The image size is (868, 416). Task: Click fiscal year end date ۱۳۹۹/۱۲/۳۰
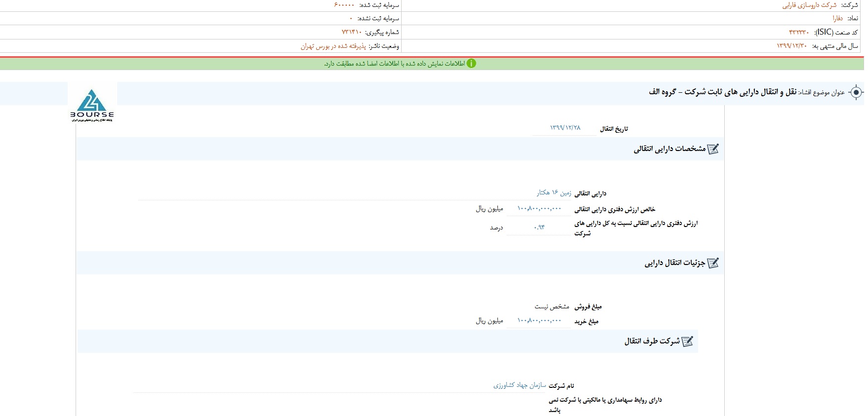click(x=791, y=45)
